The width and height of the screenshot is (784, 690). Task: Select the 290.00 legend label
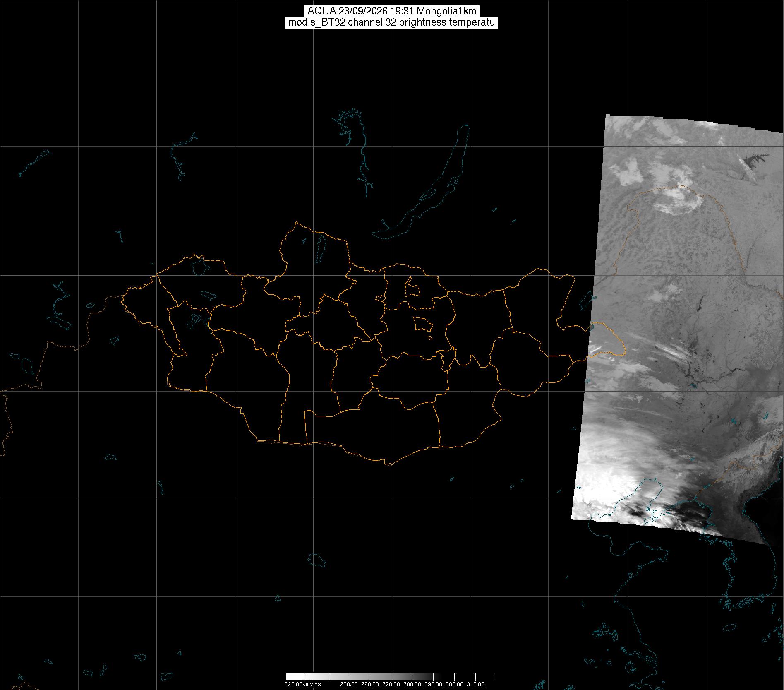433,684
